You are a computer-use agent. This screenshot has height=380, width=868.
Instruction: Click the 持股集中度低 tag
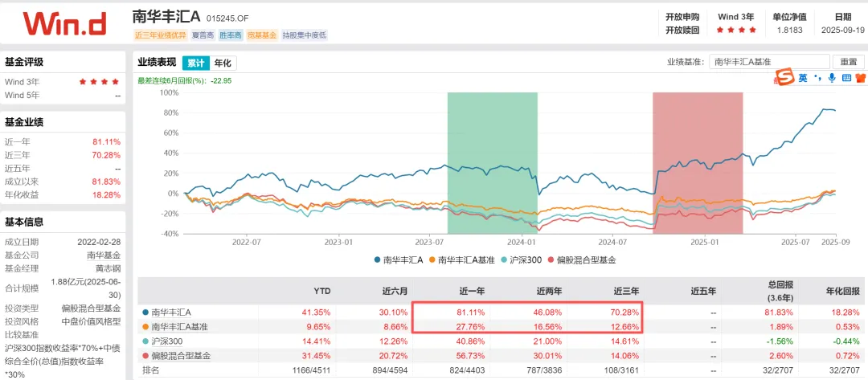[x=305, y=35]
